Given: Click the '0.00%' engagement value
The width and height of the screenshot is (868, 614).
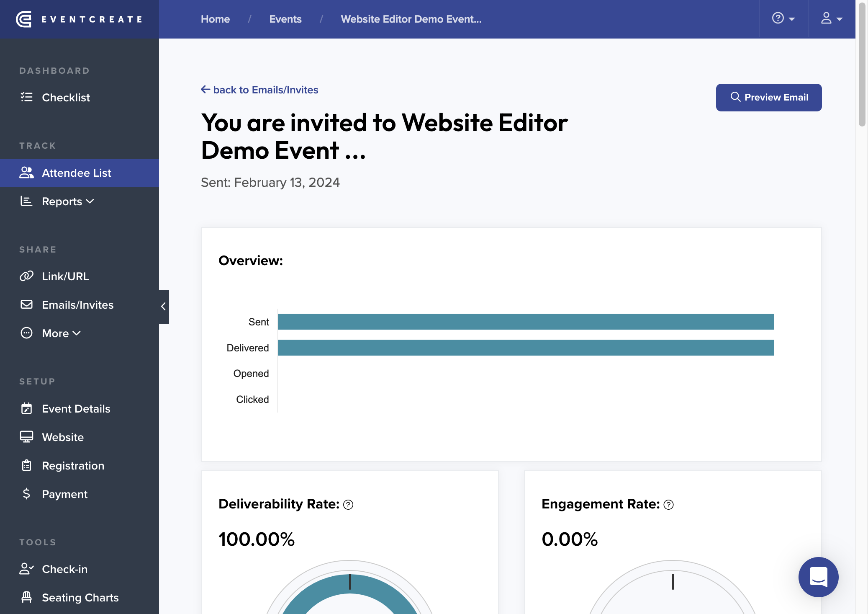Looking at the screenshot, I should 569,539.
